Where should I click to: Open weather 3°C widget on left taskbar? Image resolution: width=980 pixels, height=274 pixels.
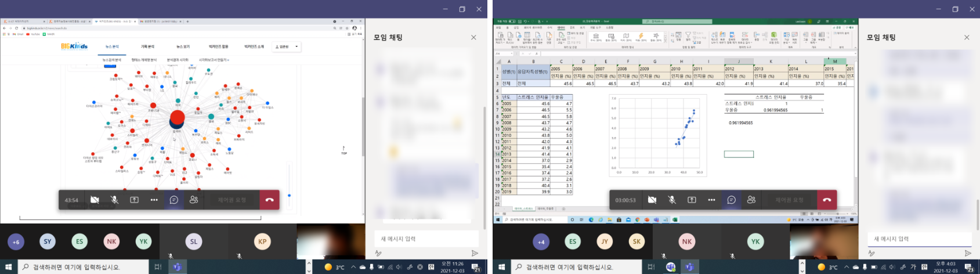coord(334,267)
